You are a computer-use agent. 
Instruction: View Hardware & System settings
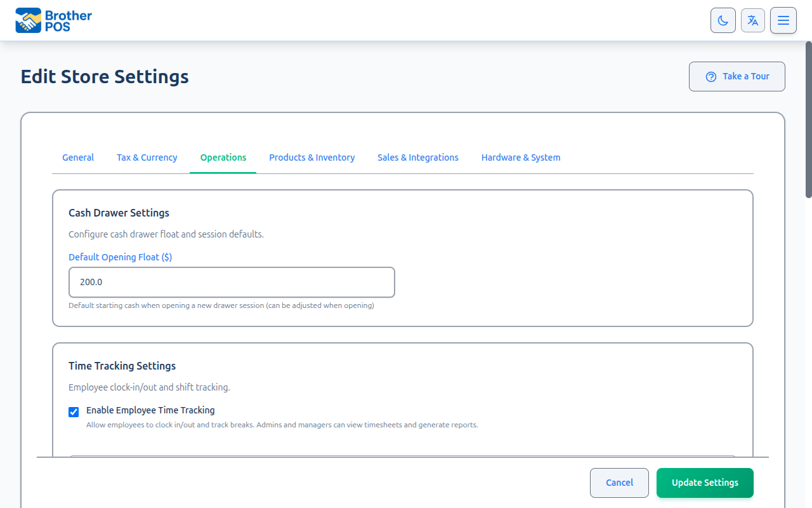point(520,157)
